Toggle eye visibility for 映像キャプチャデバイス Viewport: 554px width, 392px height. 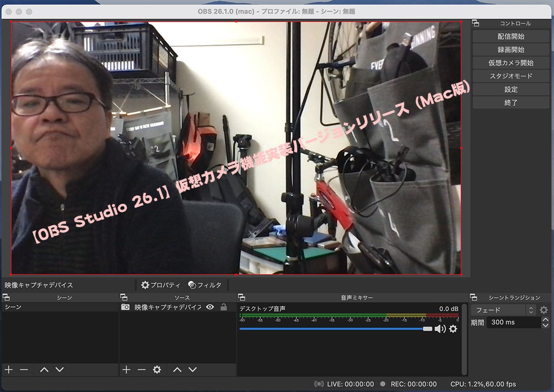click(210, 307)
